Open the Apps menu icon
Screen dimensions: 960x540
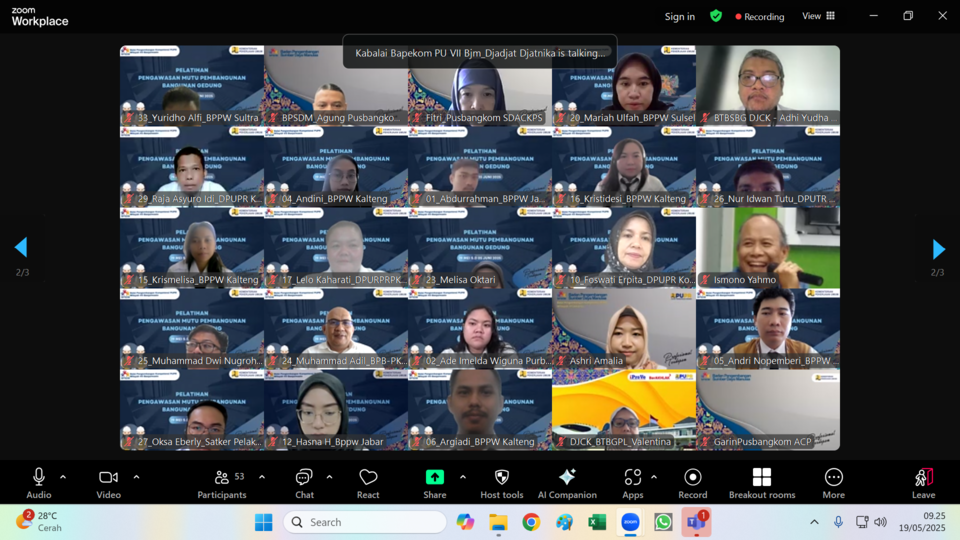point(632,482)
